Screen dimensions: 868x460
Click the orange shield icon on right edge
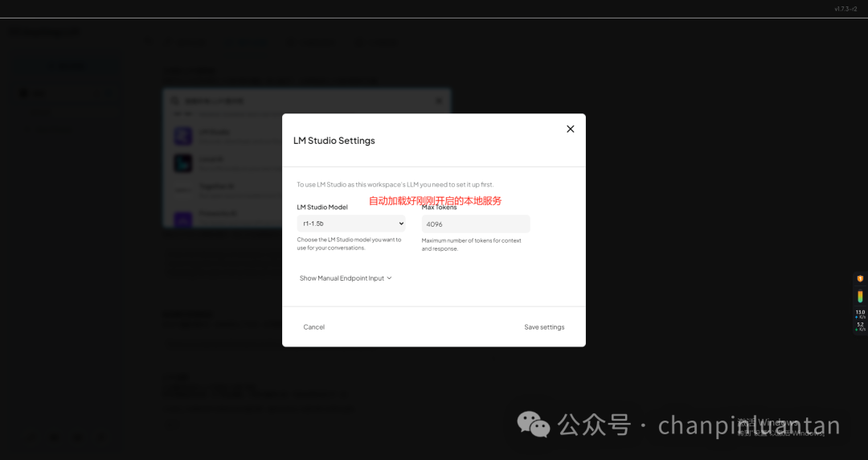coord(860,279)
